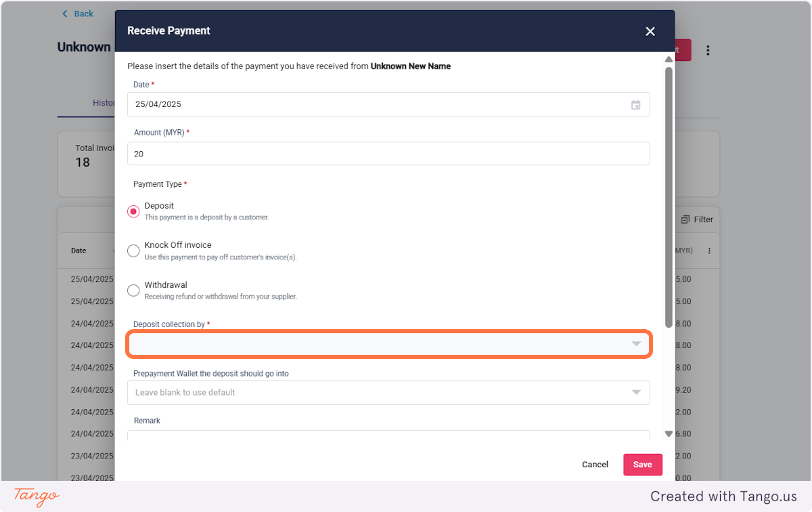Click the Amount (MYR) input field
The width and height of the screenshot is (812, 512).
click(388, 154)
